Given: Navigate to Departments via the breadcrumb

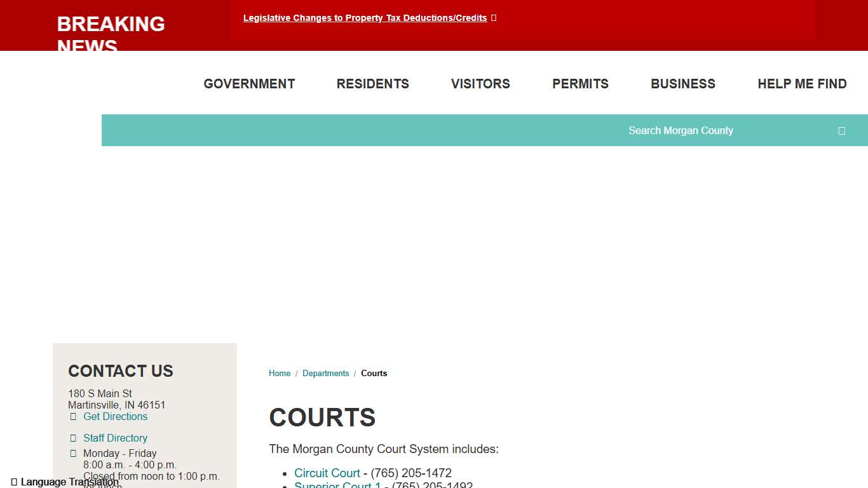Looking at the screenshot, I should tap(326, 373).
